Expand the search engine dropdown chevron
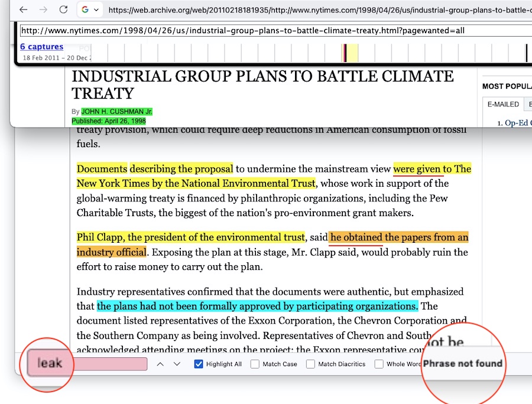 (x=96, y=10)
